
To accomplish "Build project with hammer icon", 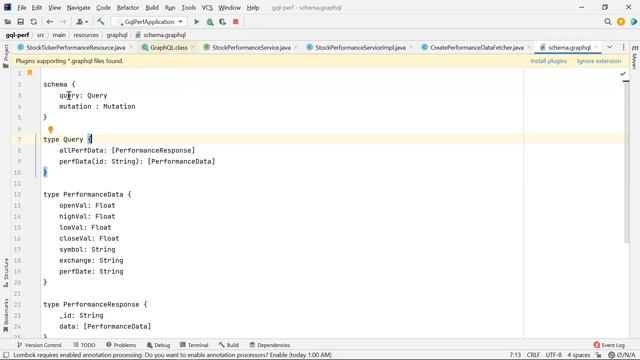I will pos(100,22).
